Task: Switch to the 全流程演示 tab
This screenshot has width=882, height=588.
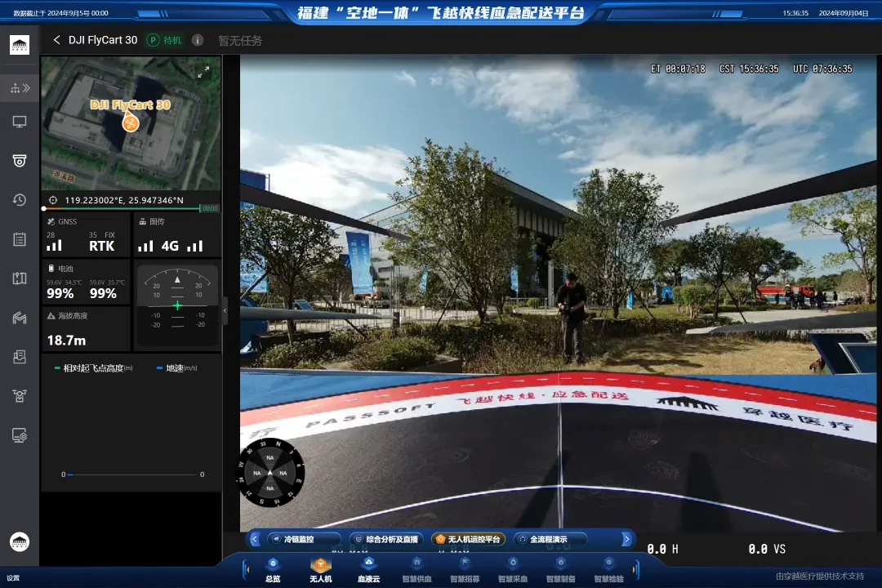Action: click(x=550, y=539)
